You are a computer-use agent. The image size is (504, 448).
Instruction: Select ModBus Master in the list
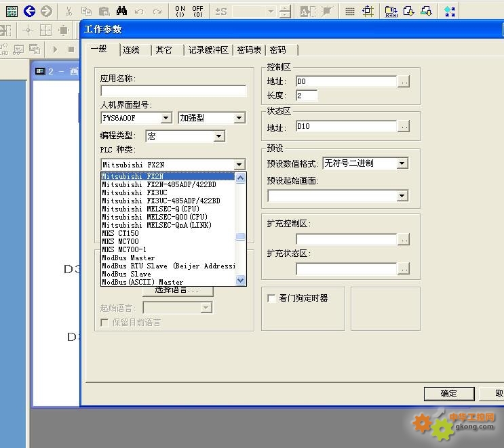point(168,258)
